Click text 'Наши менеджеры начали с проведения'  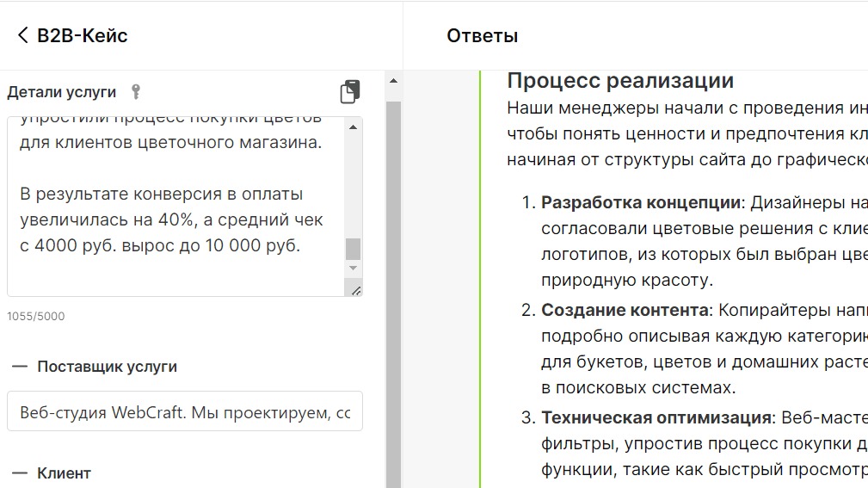coord(674,108)
